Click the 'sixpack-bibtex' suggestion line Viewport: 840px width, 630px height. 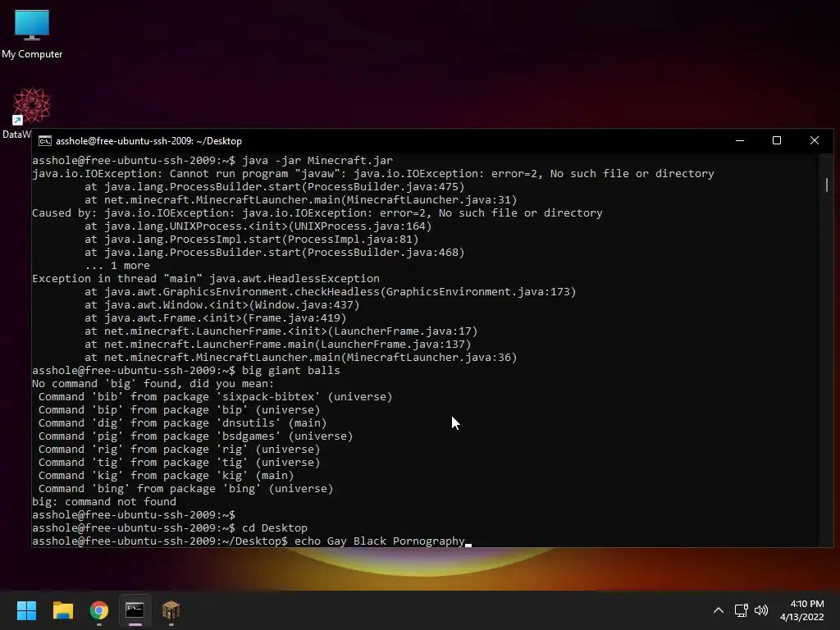(216, 396)
